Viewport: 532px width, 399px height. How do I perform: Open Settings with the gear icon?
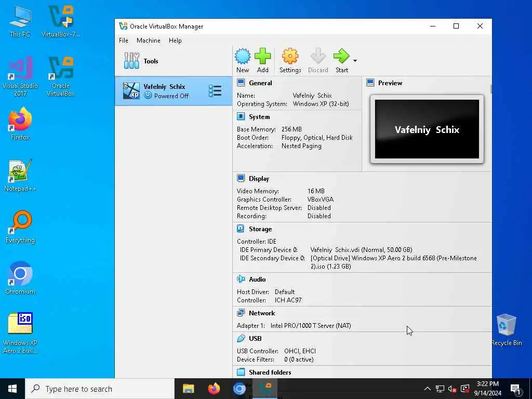tap(290, 56)
